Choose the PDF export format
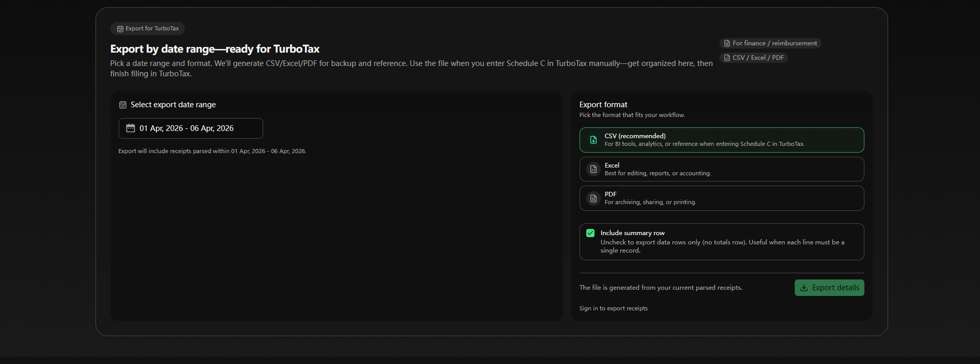980x364 pixels. (721, 198)
